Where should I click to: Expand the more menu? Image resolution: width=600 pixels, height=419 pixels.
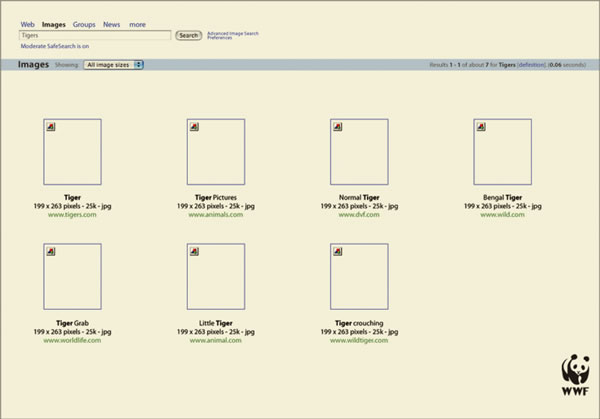(x=137, y=23)
